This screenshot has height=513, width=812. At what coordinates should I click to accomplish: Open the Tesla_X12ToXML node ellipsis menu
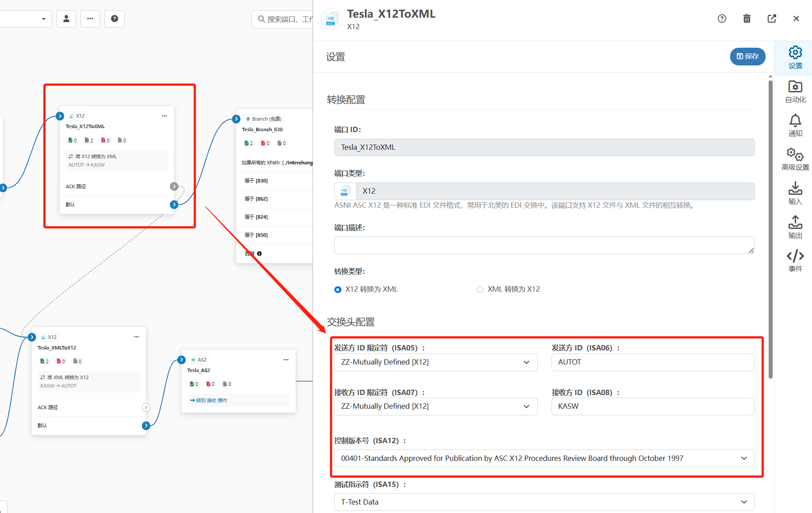coord(164,116)
